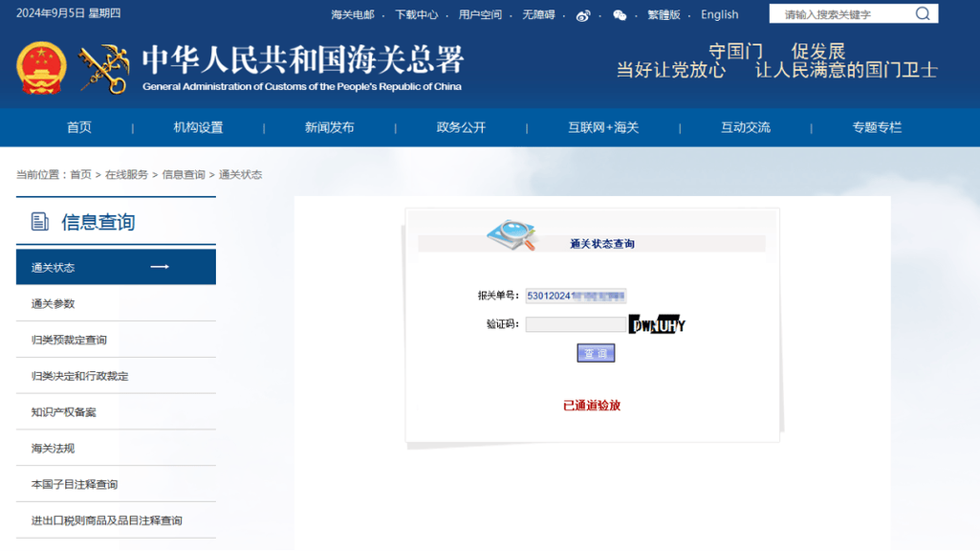Click the national emblem logo
Screen dimensions: 980x552
[x=41, y=68]
